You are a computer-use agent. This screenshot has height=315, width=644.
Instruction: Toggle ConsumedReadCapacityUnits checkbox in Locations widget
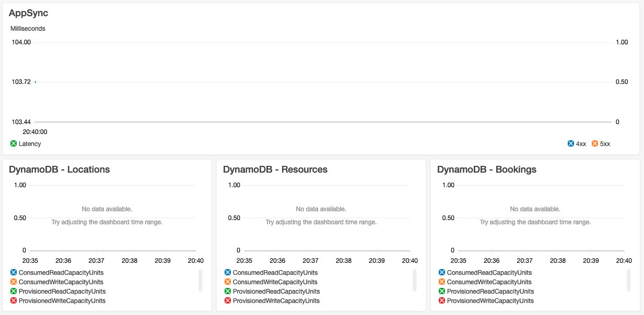[14, 272]
